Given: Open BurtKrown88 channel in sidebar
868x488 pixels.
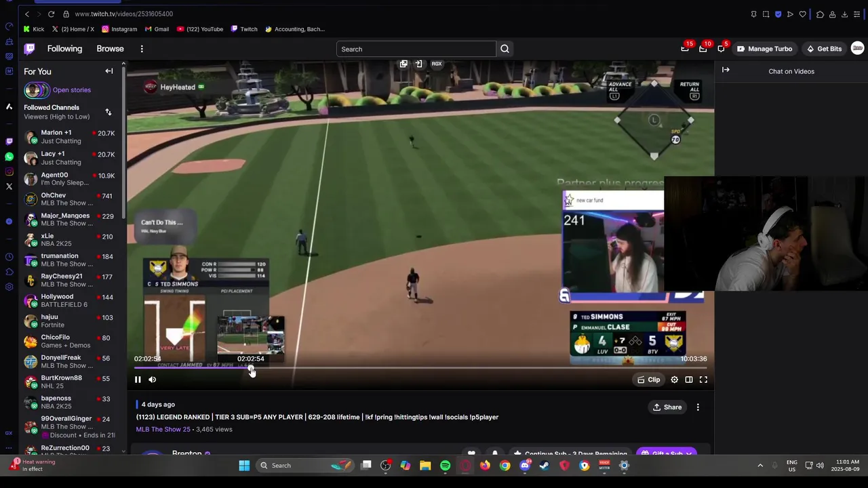Looking at the screenshot, I should 70,382.
